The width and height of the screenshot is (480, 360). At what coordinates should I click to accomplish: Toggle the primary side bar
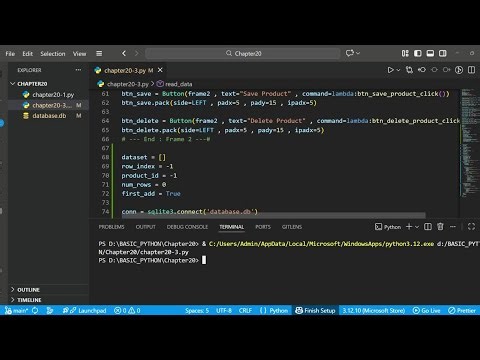pyautogui.click(x=418, y=53)
